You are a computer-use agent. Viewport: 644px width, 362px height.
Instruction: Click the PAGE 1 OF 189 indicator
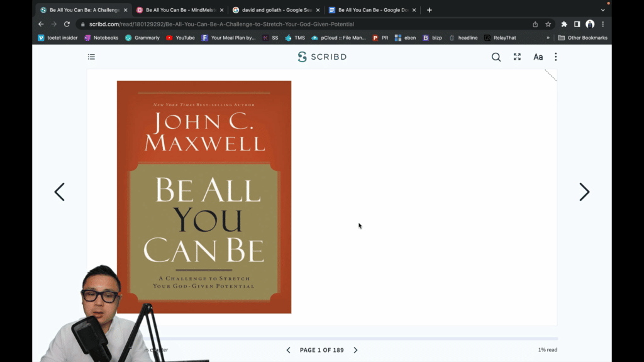pos(321,350)
